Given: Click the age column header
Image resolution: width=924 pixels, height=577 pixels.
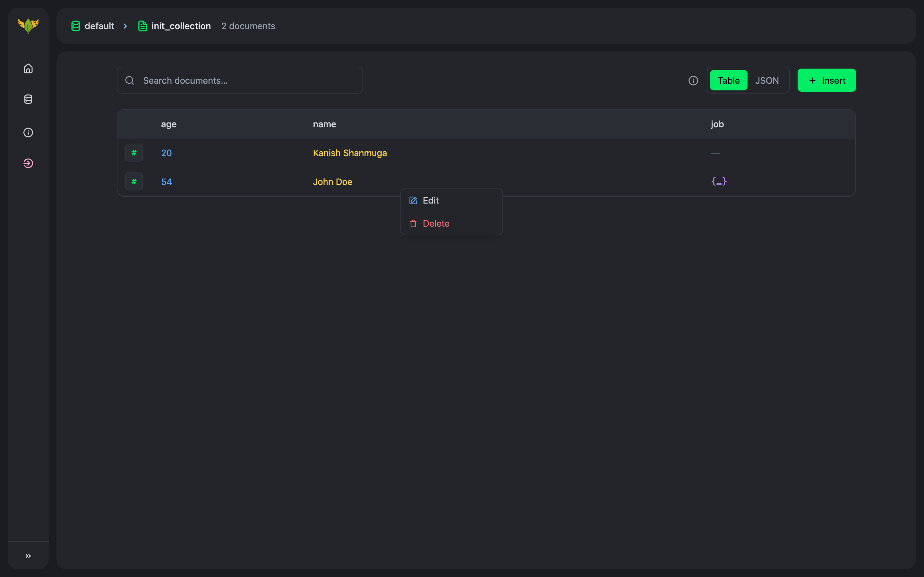Looking at the screenshot, I should point(168,124).
